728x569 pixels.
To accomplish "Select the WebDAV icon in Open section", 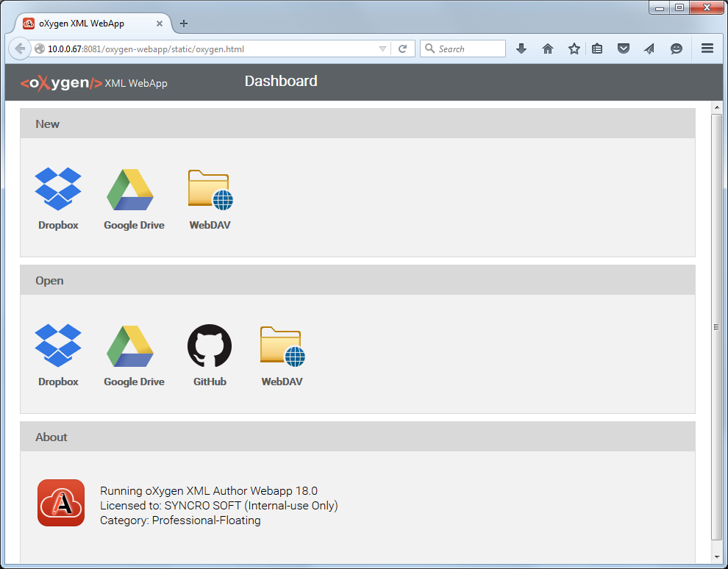I will [282, 347].
